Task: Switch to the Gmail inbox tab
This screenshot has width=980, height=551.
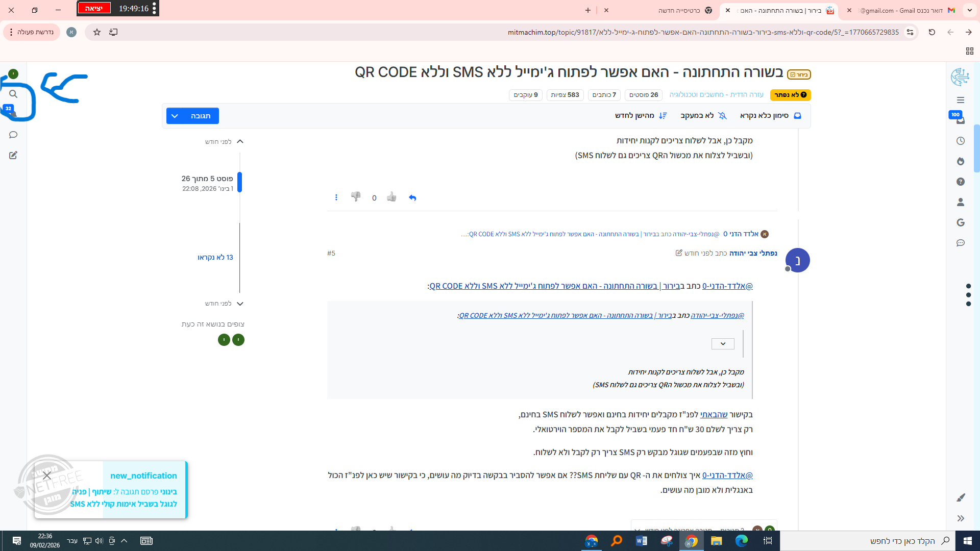Action: pos(906,10)
